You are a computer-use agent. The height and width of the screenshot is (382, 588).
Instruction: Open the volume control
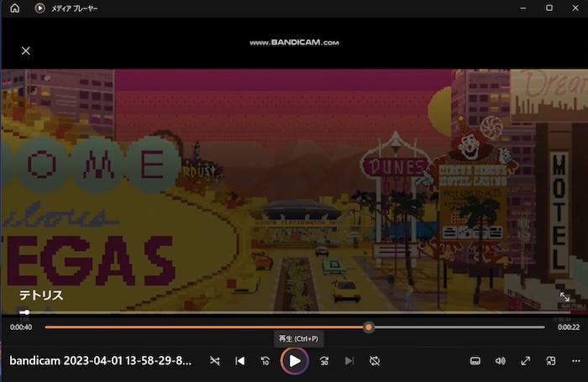tap(501, 361)
